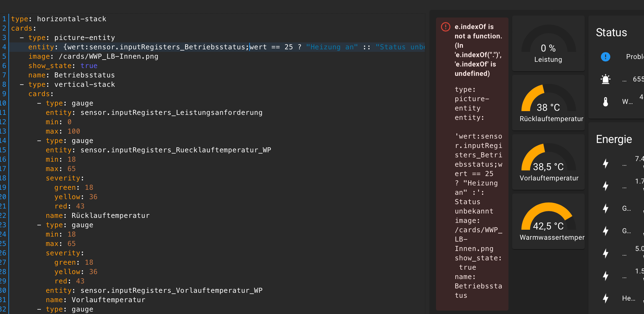This screenshot has width=644, height=314.
Task: Click the "Heizung an" string on line 4
Action: [x=332, y=47]
